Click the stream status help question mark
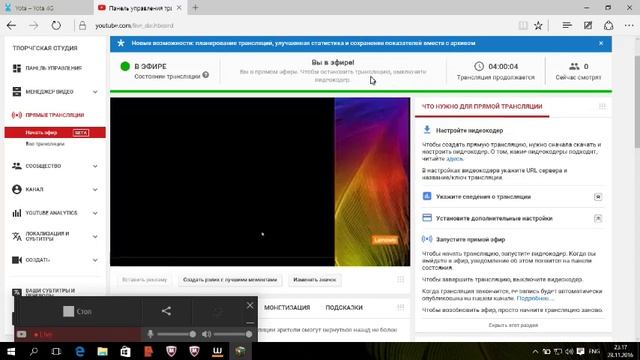This screenshot has width=640, height=360. [x=206, y=75]
